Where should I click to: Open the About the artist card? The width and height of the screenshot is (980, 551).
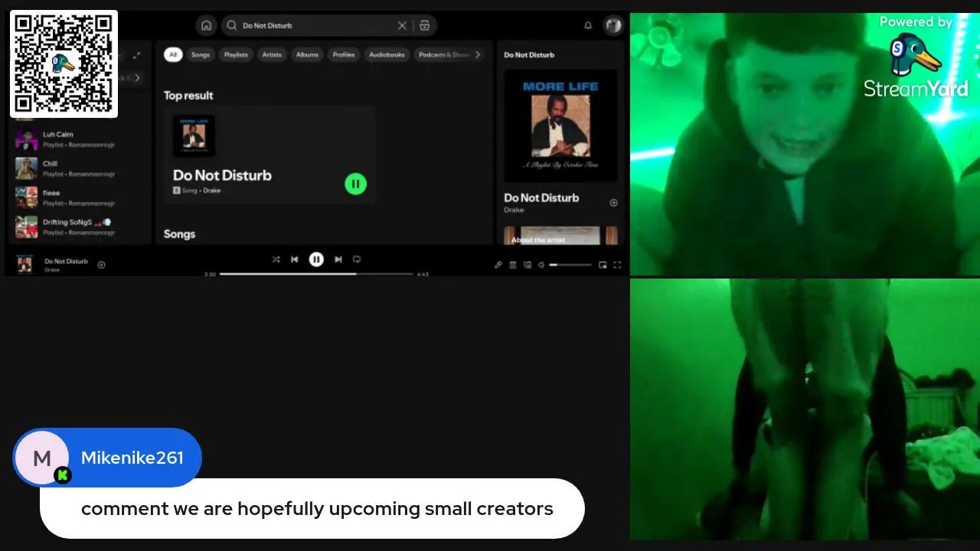[560, 236]
